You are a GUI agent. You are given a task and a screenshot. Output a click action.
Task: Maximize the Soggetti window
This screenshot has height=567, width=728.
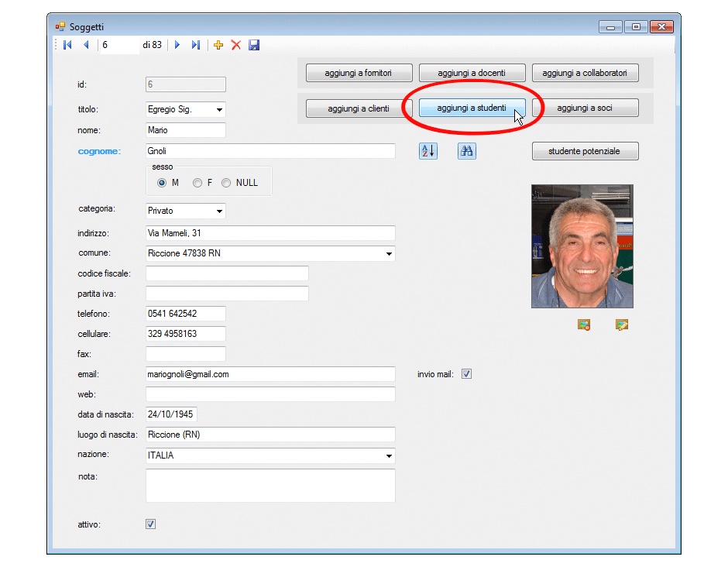coord(636,27)
